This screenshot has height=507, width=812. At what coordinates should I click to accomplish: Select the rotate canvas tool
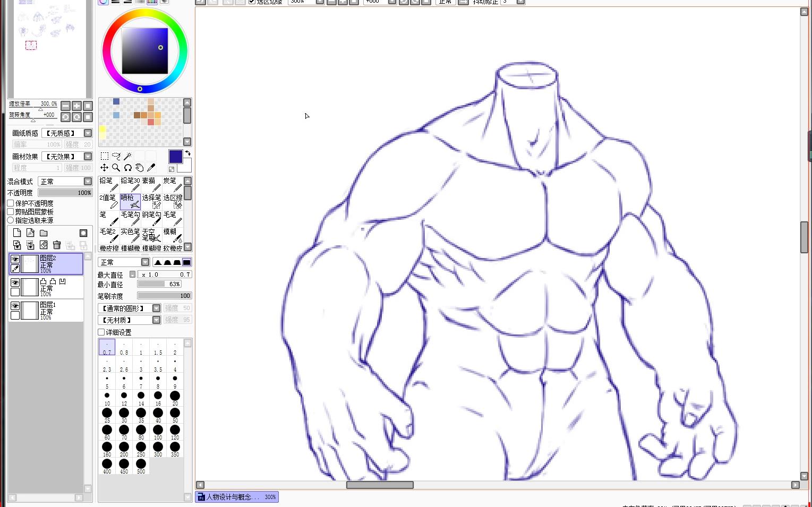click(x=127, y=168)
